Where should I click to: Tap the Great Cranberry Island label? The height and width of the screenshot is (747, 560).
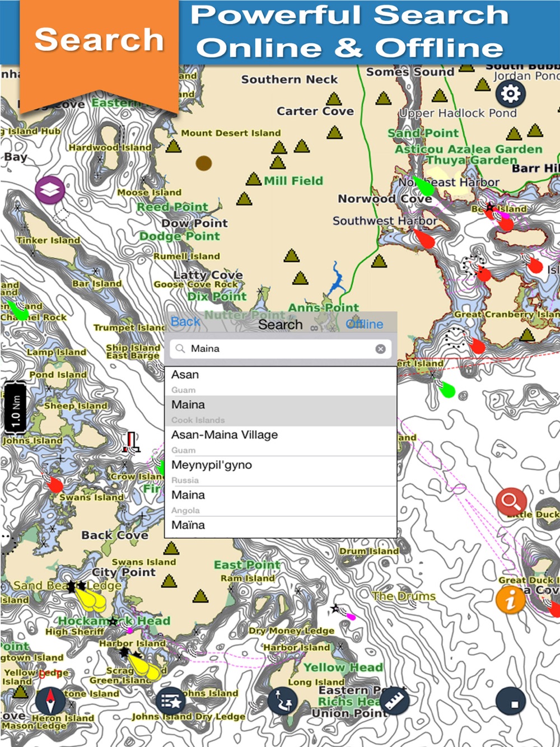point(507,314)
